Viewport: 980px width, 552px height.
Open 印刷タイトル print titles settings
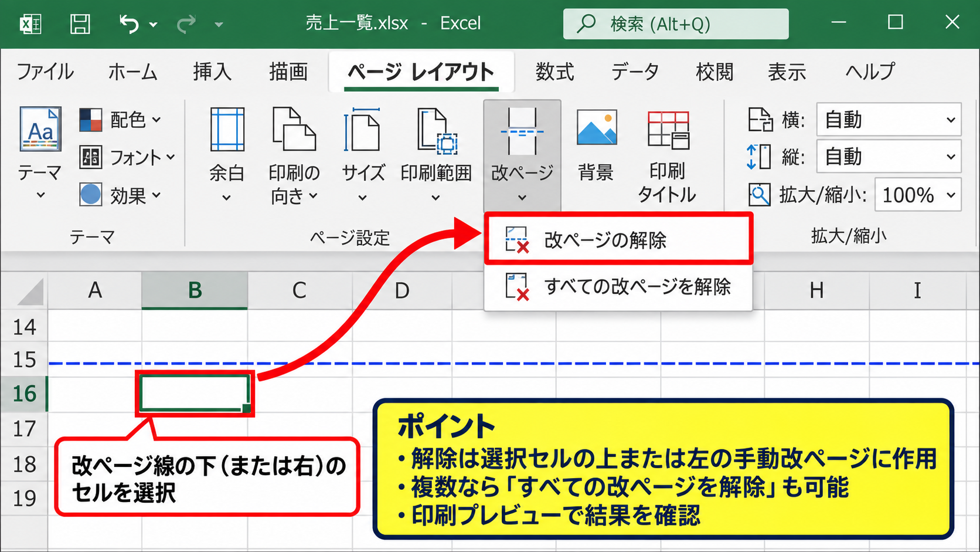[667, 157]
